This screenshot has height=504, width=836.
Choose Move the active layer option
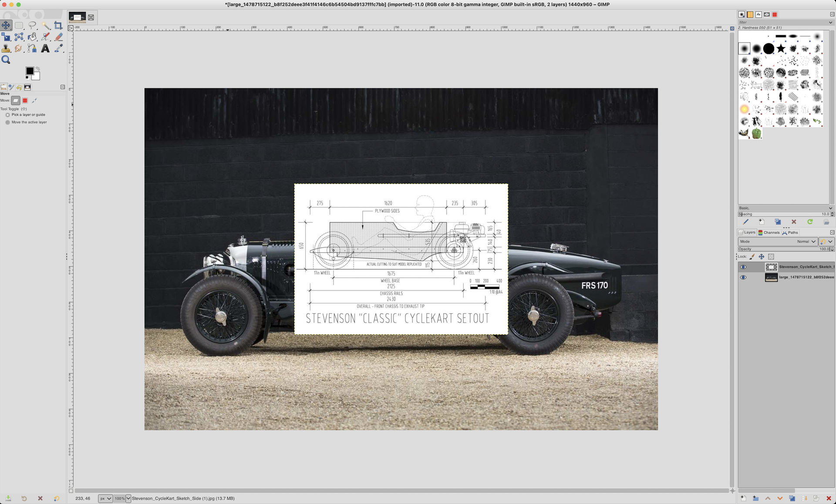coord(8,122)
